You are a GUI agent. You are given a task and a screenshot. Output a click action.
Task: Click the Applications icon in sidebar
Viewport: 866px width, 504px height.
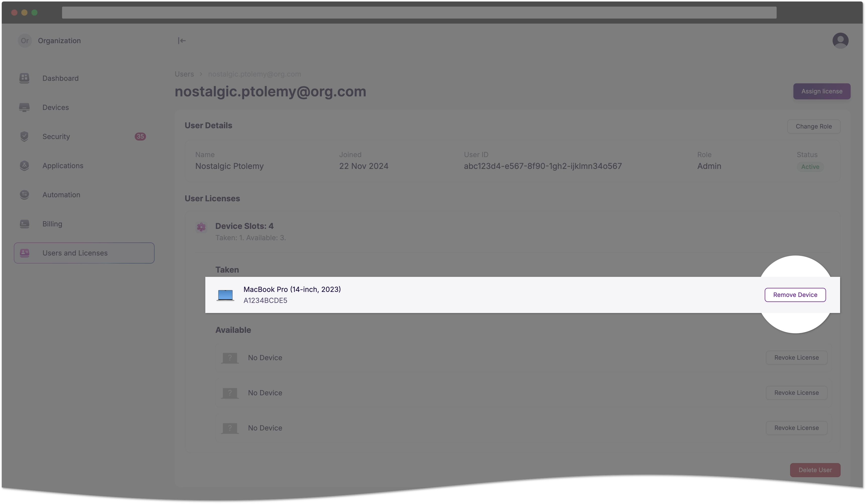coord(24,165)
